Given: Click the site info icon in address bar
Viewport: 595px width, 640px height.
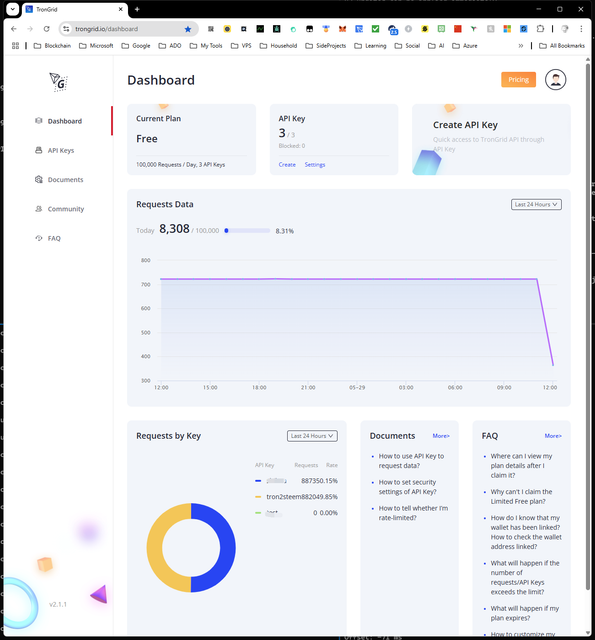Looking at the screenshot, I should (x=66, y=29).
